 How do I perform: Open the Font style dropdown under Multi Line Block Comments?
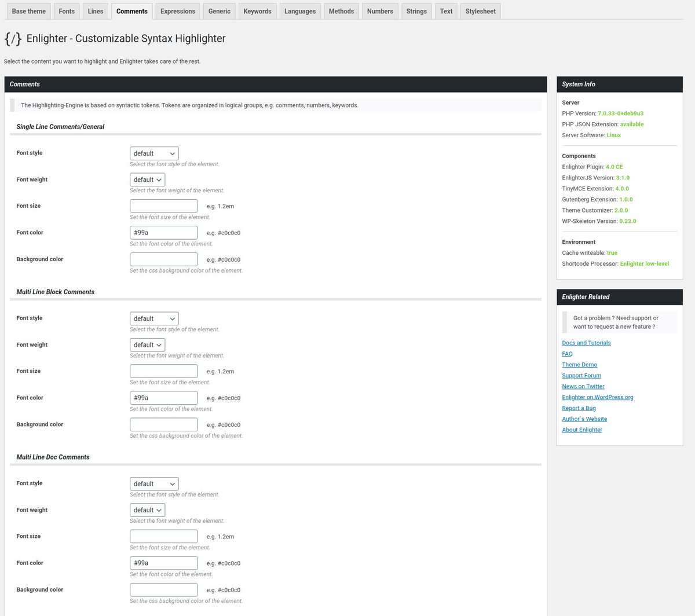pos(153,318)
